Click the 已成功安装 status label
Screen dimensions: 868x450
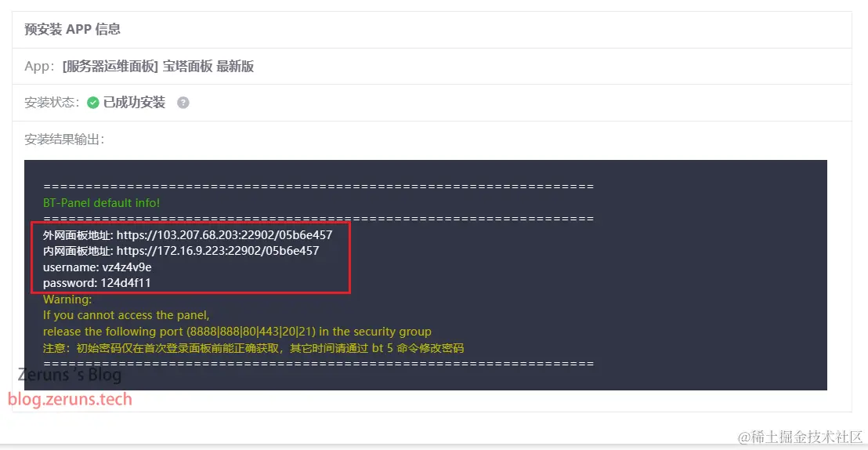click(x=134, y=103)
